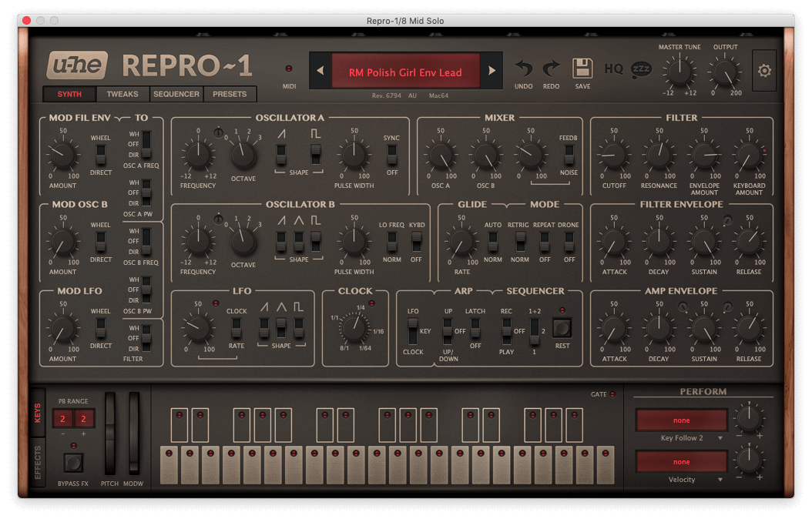Open Velocity modulation source dropdown
The height and width of the screenshot is (519, 812).
pos(681,479)
